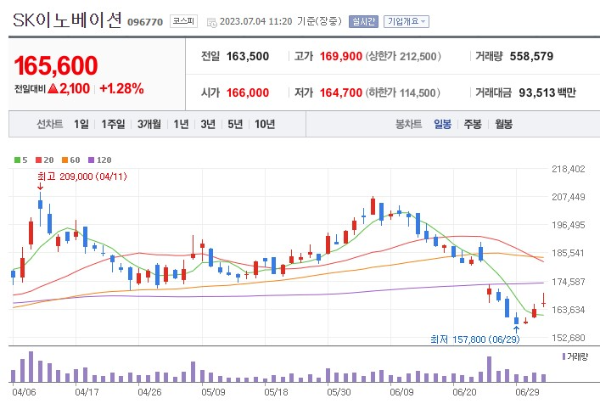The height and width of the screenshot is (414, 600).
Task: Click the low price 164,700
Action: (x=341, y=93)
